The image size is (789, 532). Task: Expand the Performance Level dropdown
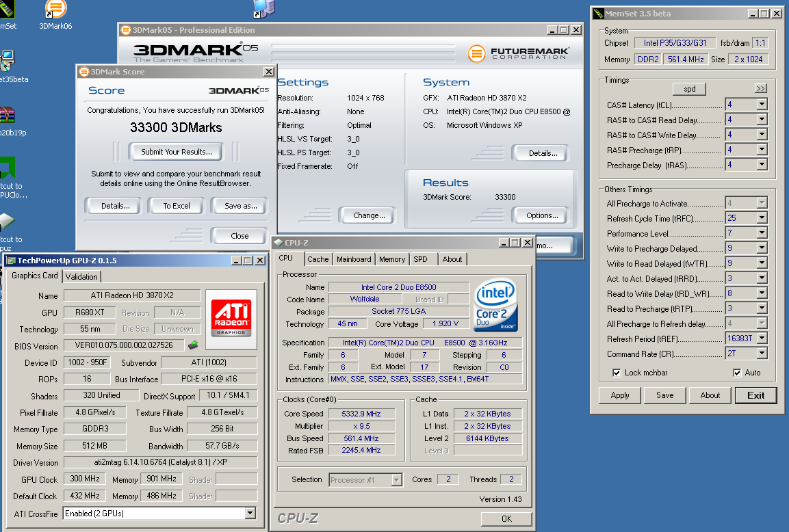762,232
